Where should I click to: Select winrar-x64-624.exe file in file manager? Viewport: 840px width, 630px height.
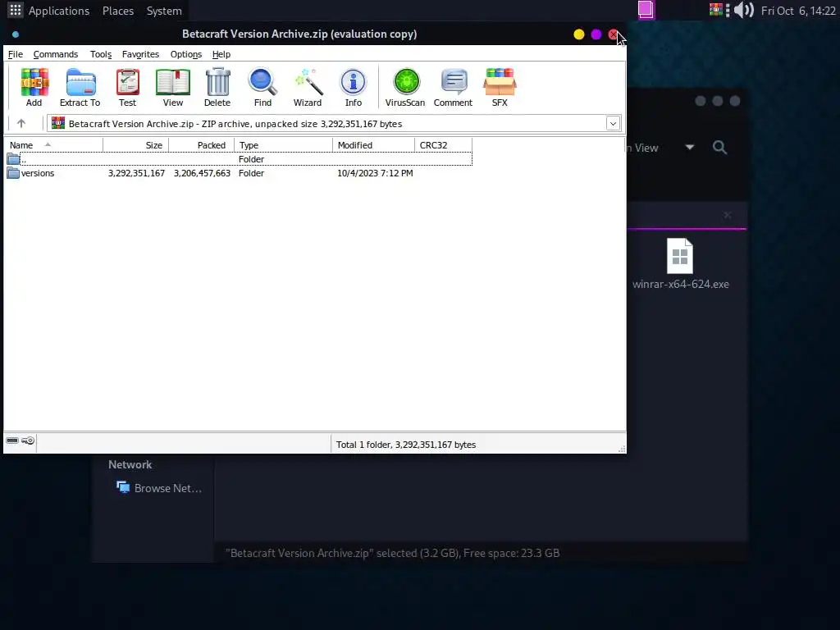680,264
